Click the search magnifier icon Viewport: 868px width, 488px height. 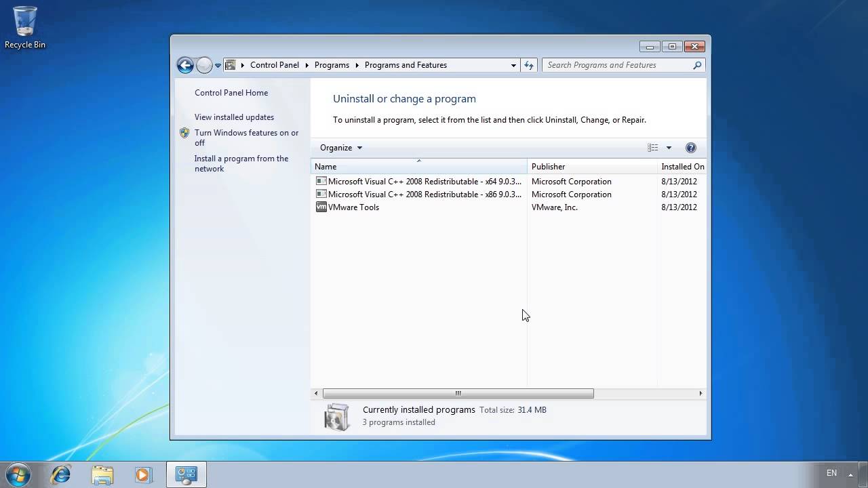coord(697,65)
